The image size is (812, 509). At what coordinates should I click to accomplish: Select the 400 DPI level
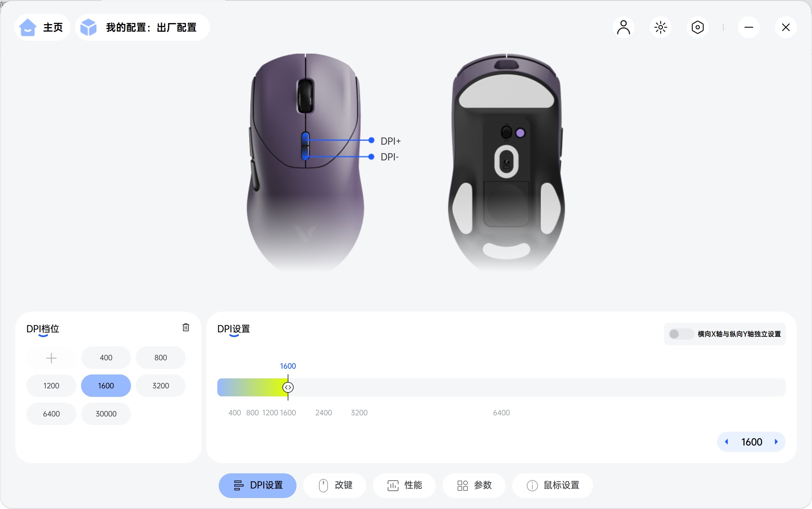106,358
